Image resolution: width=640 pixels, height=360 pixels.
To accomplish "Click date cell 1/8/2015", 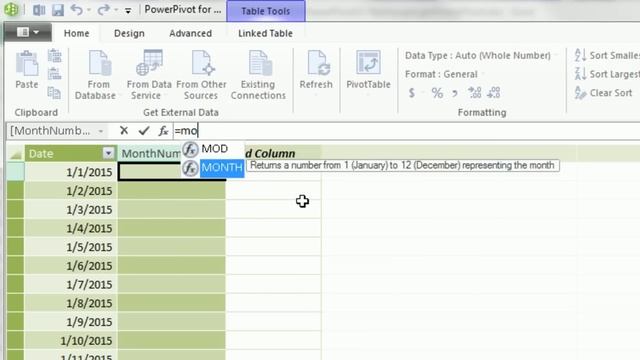I will click(71, 304).
